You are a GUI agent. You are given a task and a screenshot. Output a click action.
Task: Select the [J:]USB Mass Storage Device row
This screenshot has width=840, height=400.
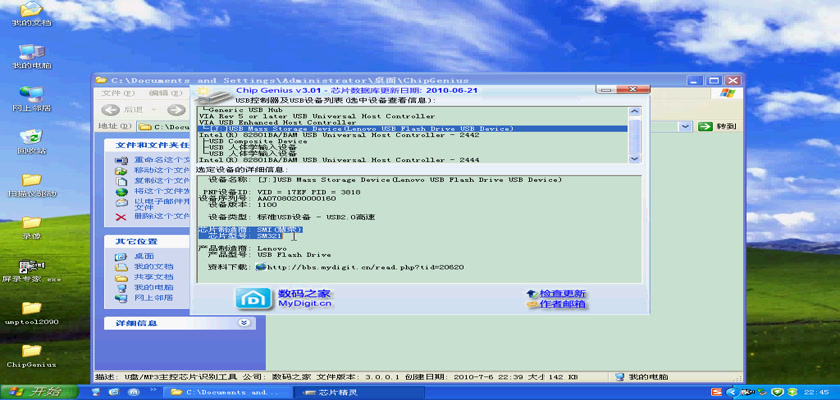412,129
